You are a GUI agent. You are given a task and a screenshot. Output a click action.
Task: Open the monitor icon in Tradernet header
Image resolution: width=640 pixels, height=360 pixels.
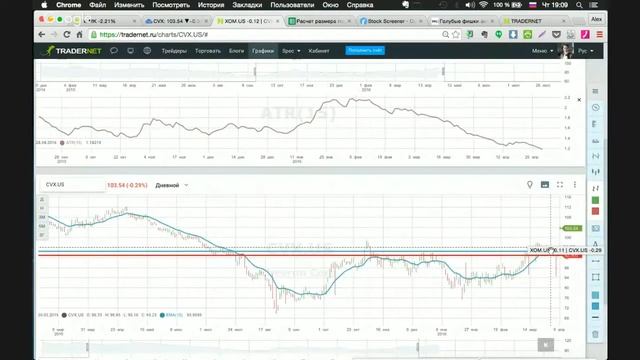point(131,51)
